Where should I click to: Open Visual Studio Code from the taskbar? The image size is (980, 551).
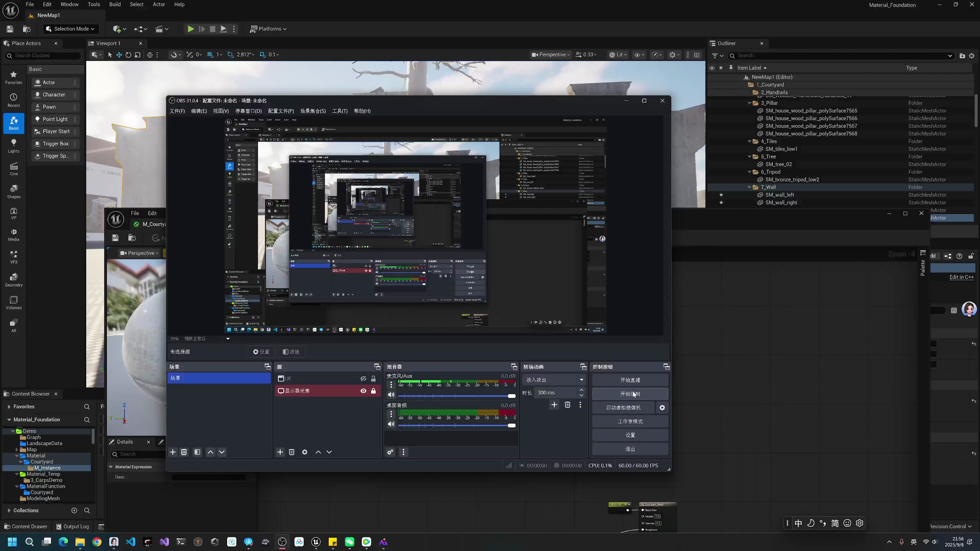pyautogui.click(x=130, y=542)
